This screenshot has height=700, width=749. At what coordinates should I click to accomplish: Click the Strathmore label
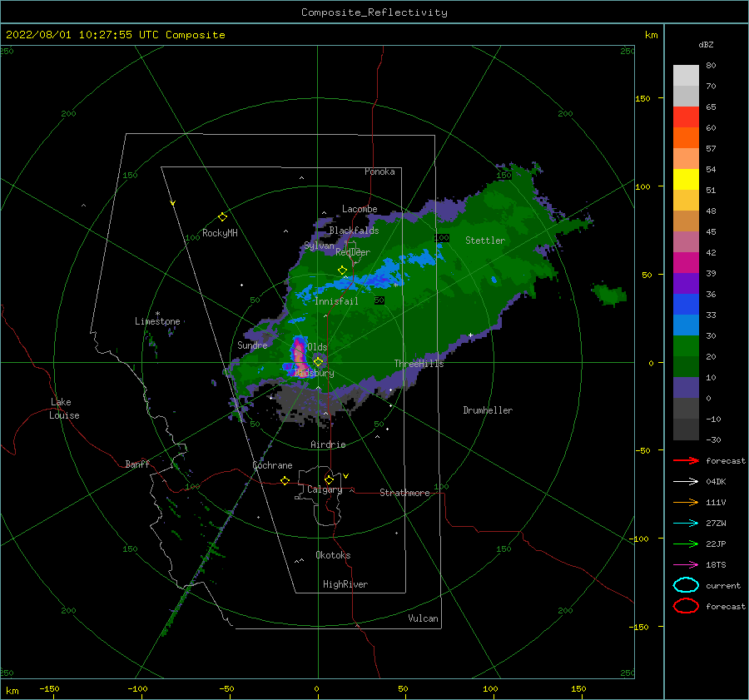[x=404, y=493]
